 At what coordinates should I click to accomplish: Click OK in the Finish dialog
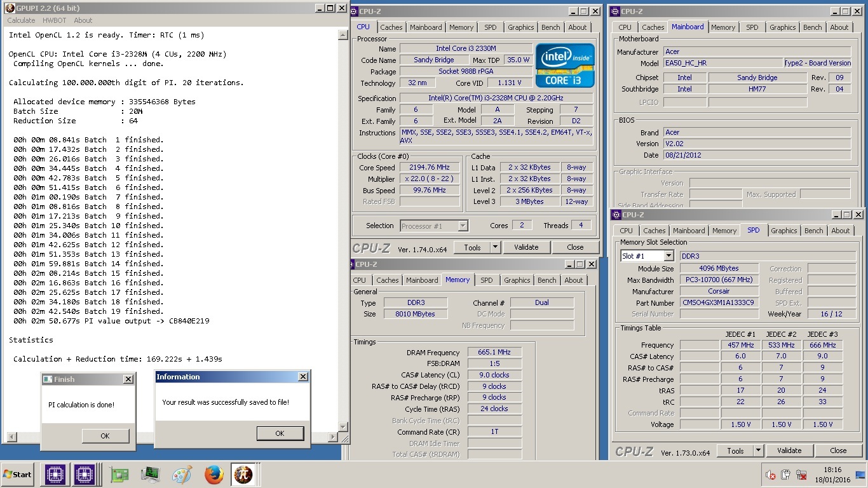[x=105, y=436]
